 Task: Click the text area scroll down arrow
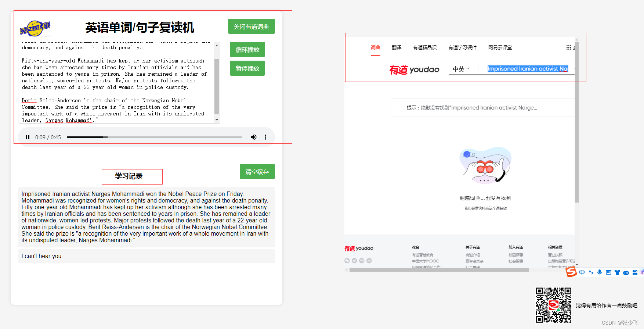[x=217, y=120]
